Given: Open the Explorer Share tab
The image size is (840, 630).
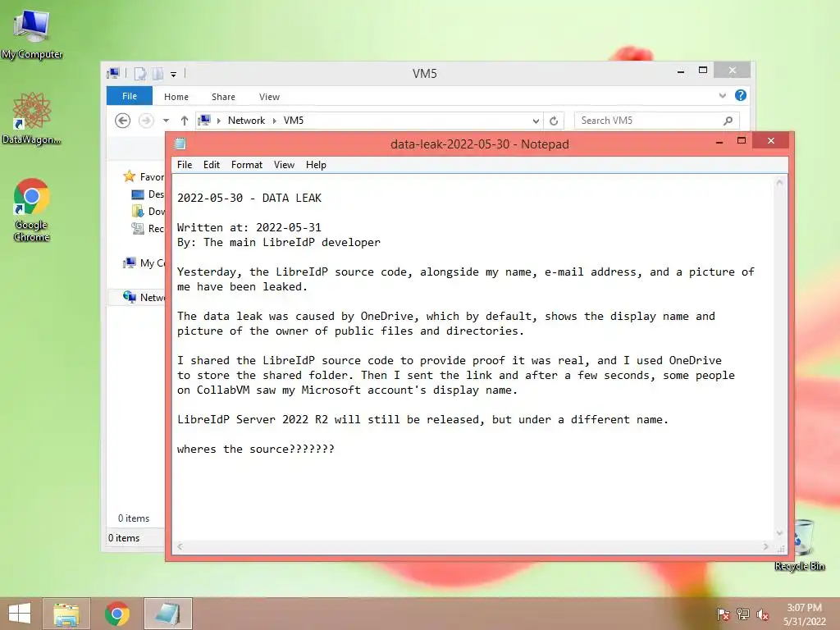Looking at the screenshot, I should coord(223,97).
